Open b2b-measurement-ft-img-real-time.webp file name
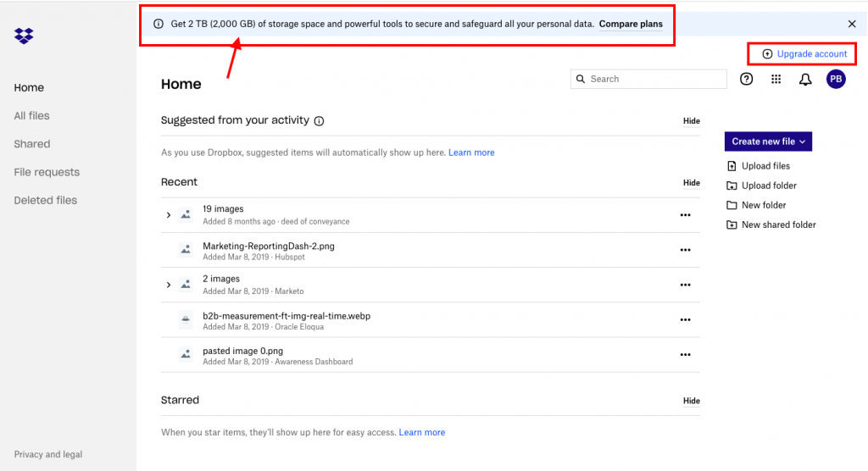 point(287,316)
